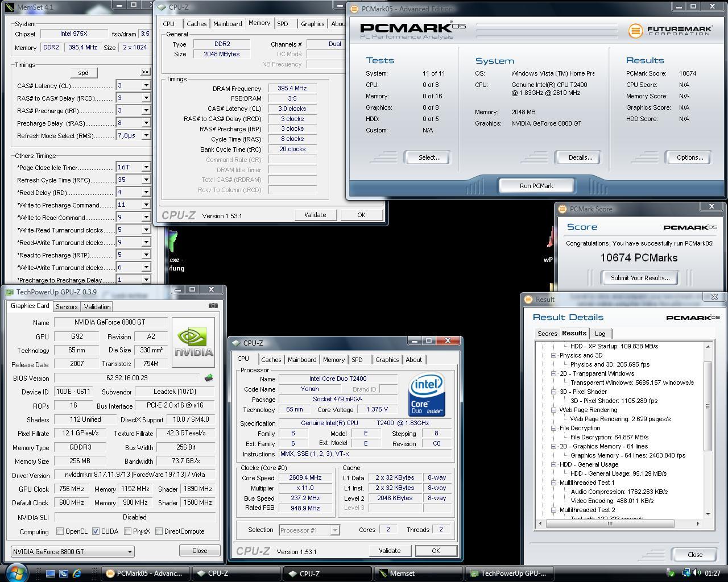Click Options... button in PCMark05 Results
Viewport: 728px width, 582px height.
click(x=689, y=157)
